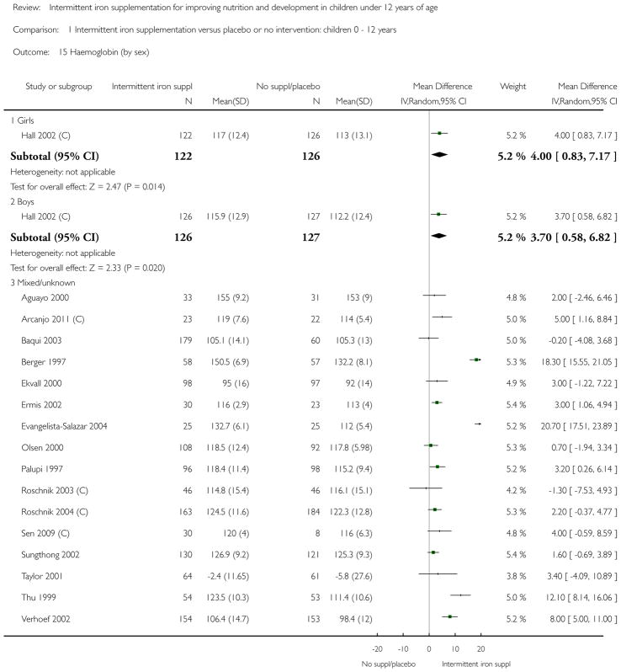Click the Evangelista-Salazar 2004 plot marker

[478, 424]
